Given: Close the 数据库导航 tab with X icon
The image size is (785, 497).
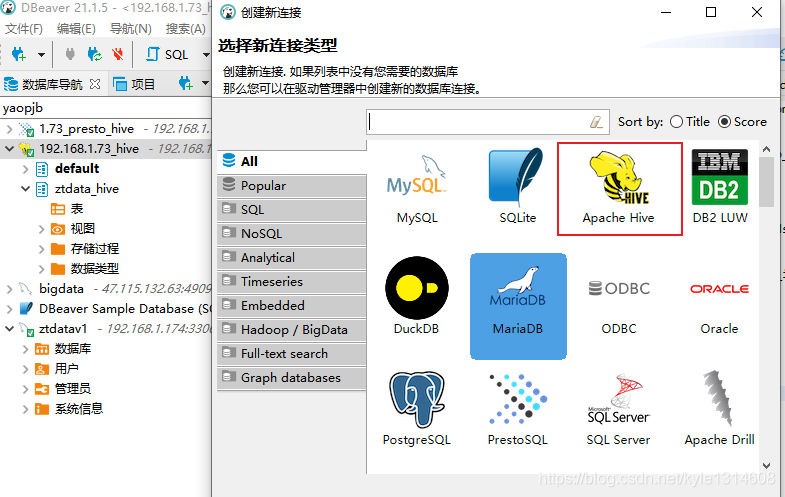Looking at the screenshot, I should [x=95, y=84].
